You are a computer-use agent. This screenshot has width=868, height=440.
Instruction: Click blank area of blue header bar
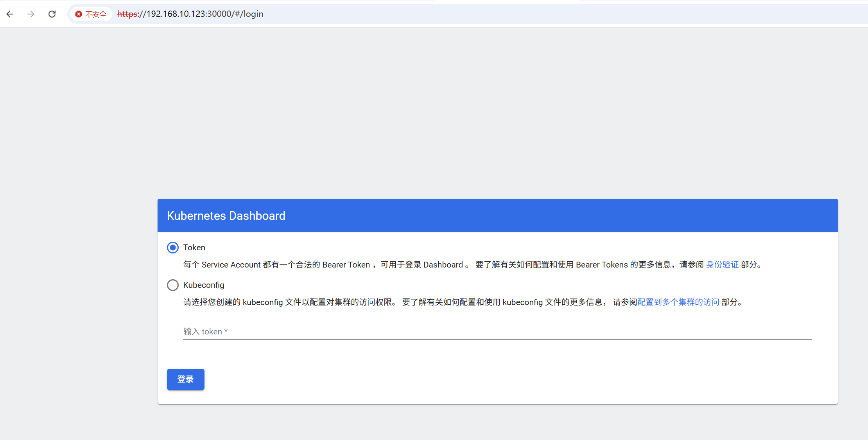pos(586,216)
